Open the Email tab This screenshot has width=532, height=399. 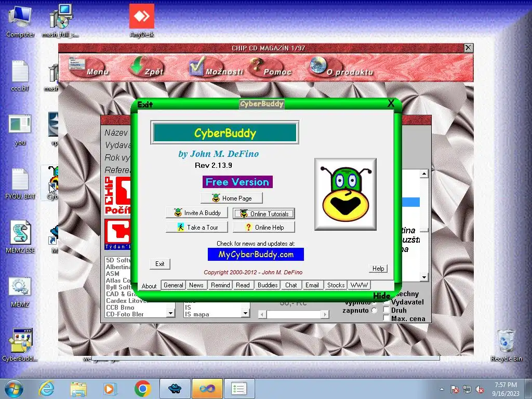coord(312,285)
